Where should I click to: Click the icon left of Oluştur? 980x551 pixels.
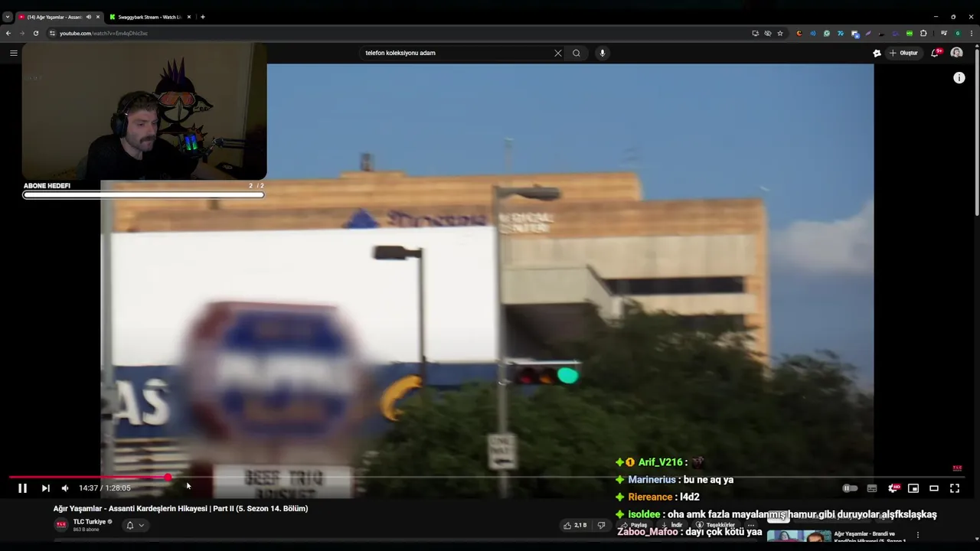pyautogui.click(x=877, y=53)
